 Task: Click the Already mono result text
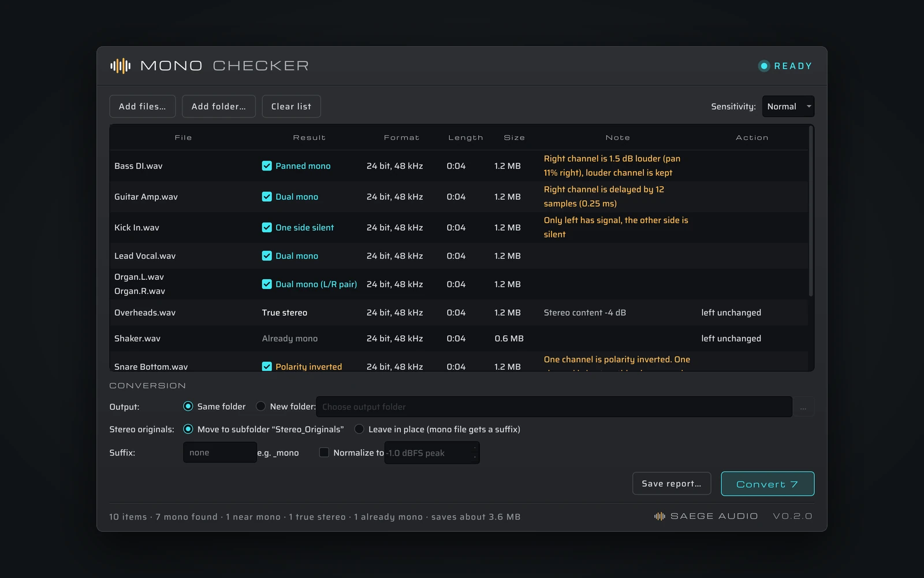click(x=290, y=339)
